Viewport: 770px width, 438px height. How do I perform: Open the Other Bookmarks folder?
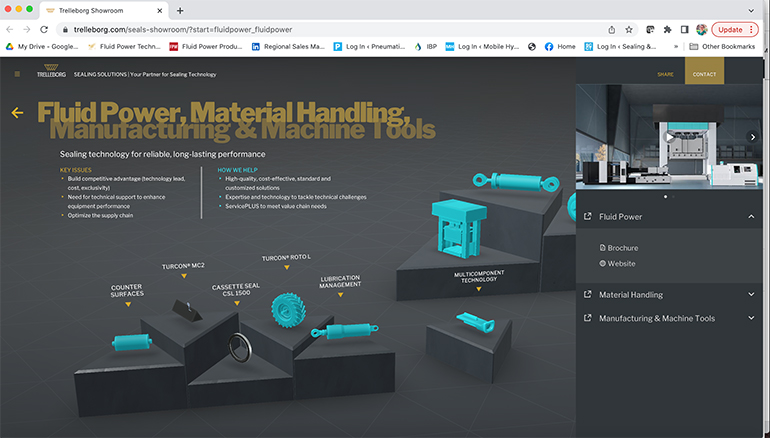[722, 47]
